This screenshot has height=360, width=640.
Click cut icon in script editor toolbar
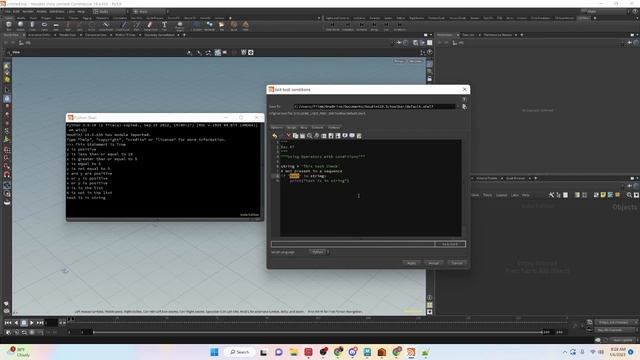[289, 136]
